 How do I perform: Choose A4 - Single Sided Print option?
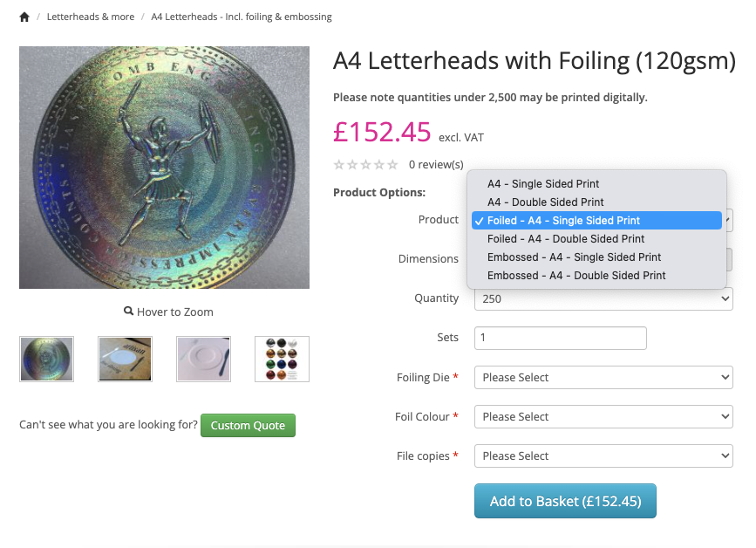pyautogui.click(x=543, y=184)
